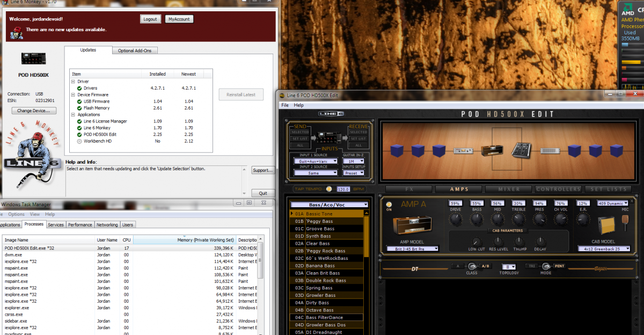
Task: Open the Amp Model Brit J-45 dropdown
Action: coord(413,249)
